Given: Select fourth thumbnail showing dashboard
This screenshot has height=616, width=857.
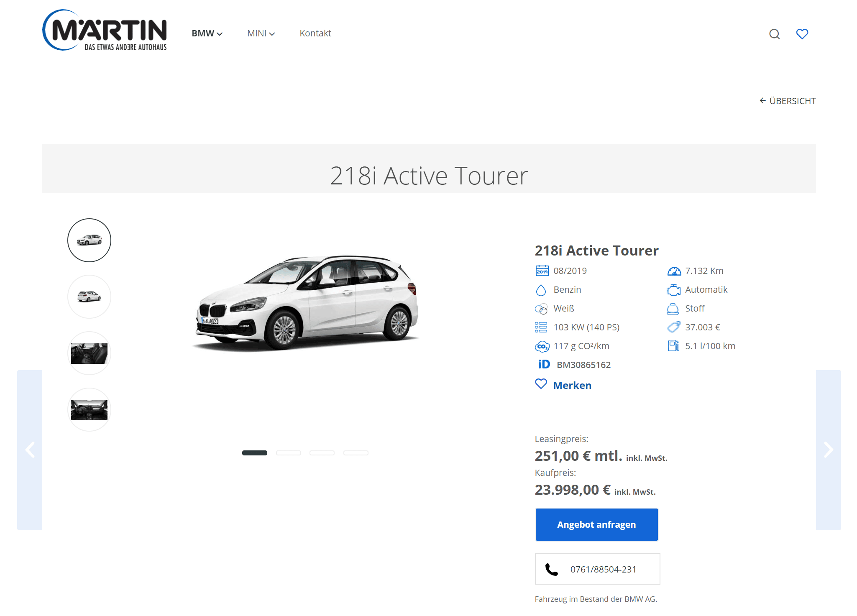Looking at the screenshot, I should [89, 410].
